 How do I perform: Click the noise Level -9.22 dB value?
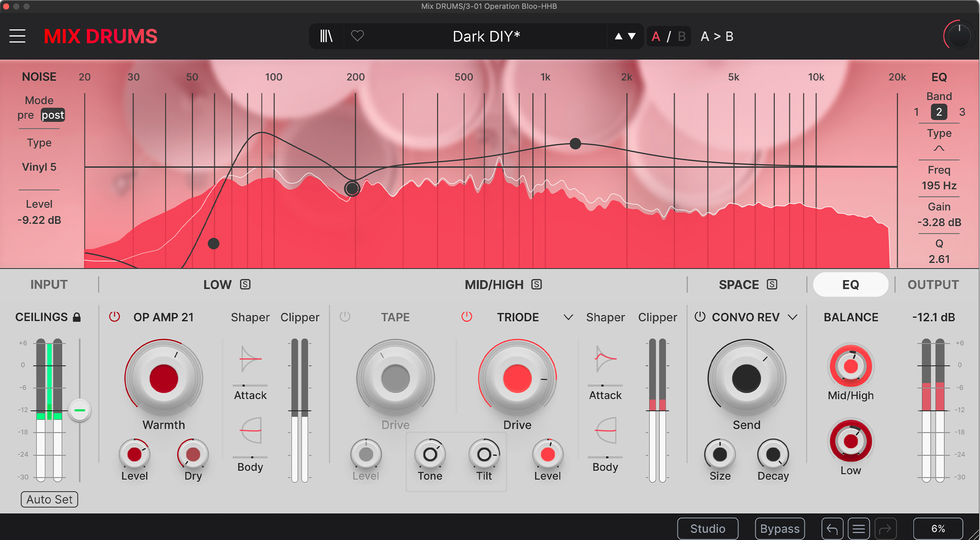(x=39, y=220)
